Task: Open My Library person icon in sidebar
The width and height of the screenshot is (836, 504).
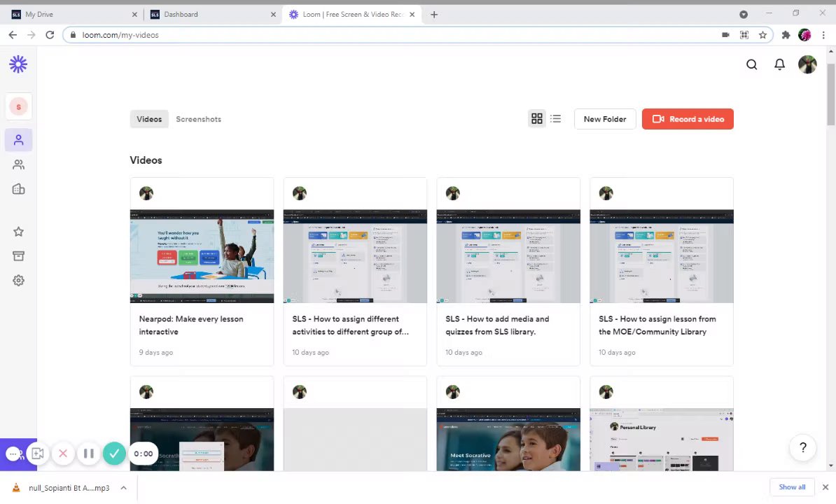Action: point(19,140)
